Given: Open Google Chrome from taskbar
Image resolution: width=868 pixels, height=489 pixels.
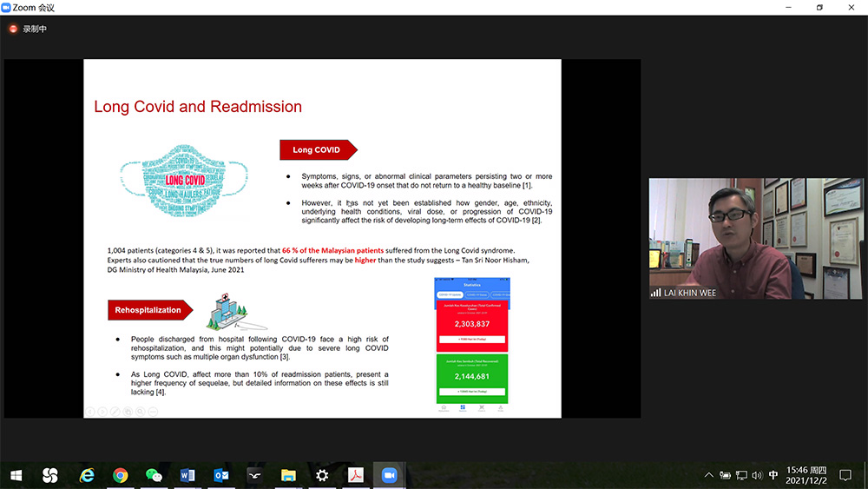Looking at the screenshot, I should click(x=120, y=475).
